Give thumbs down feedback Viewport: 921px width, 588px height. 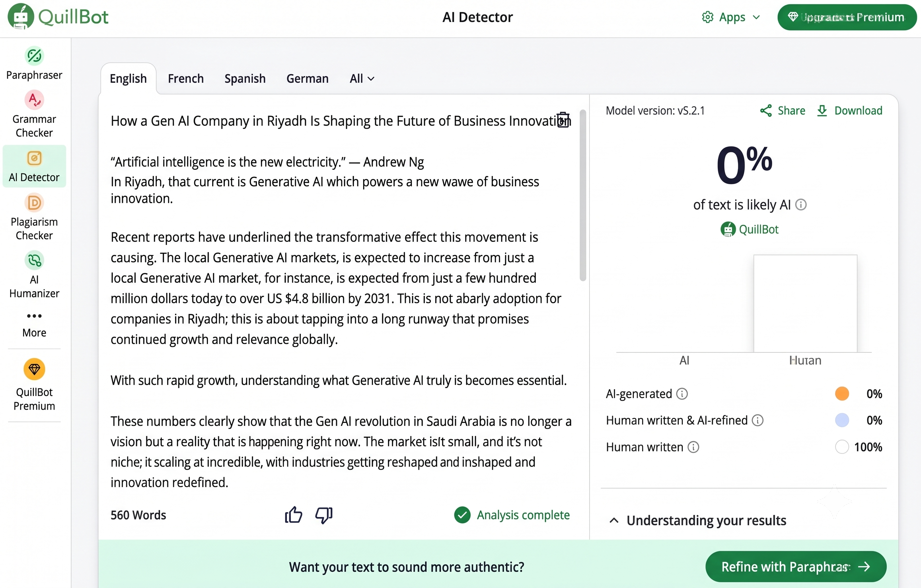pyautogui.click(x=324, y=514)
